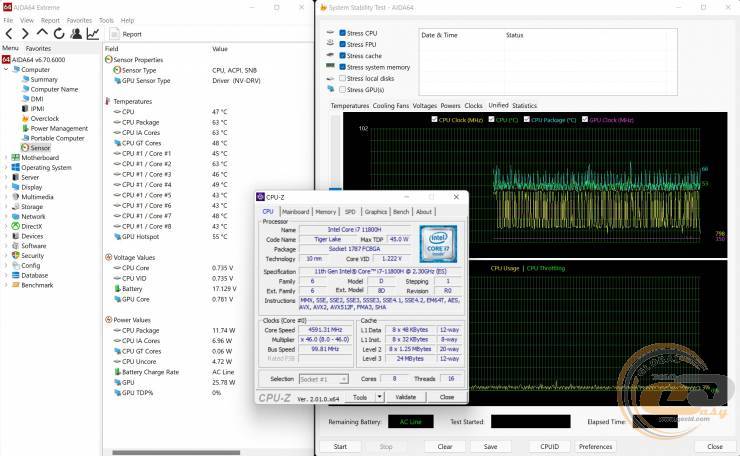Select Computer Name in the tree
Screen dimensions: 740x456
pos(50,89)
